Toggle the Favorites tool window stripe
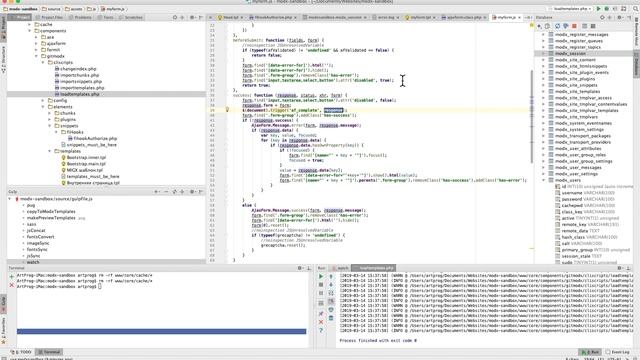 point(3,330)
